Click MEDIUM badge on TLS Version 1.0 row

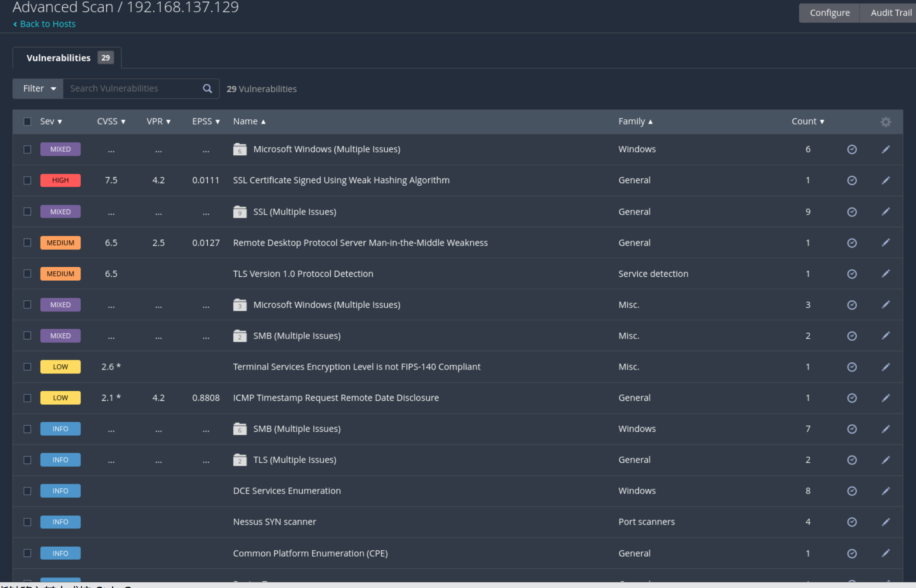click(x=61, y=274)
